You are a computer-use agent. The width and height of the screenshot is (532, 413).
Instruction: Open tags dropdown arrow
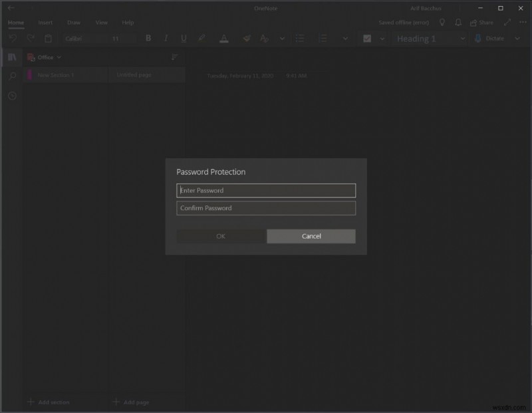pos(382,39)
